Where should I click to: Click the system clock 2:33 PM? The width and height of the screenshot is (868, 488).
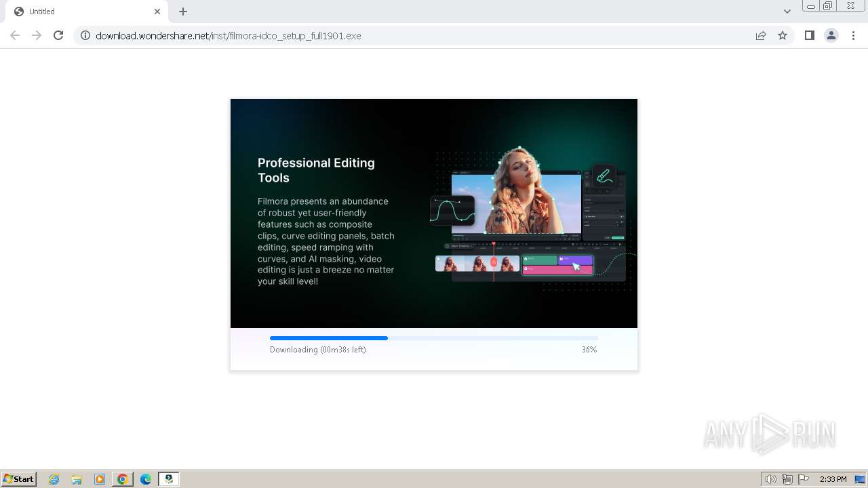pyautogui.click(x=833, y=479)
